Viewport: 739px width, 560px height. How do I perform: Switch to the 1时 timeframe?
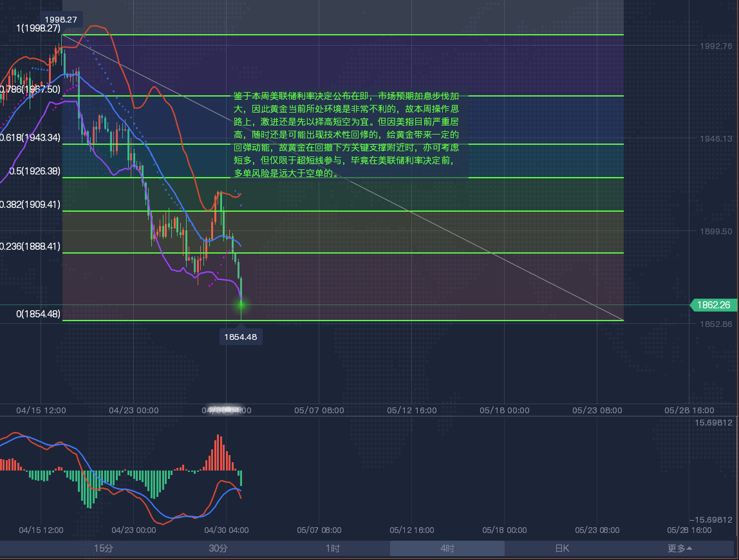pos(333,548)
